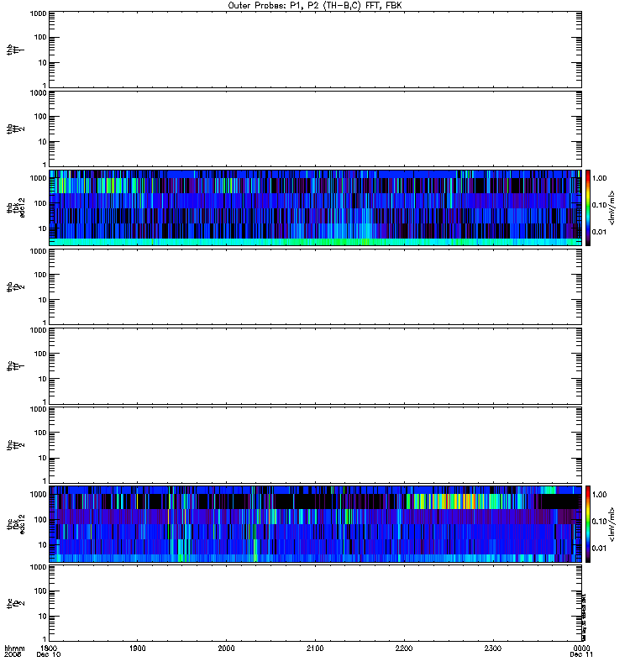Click the 1.00 label on the thc color bar
The height and width of the screenshot is (672, 630).
600,495
